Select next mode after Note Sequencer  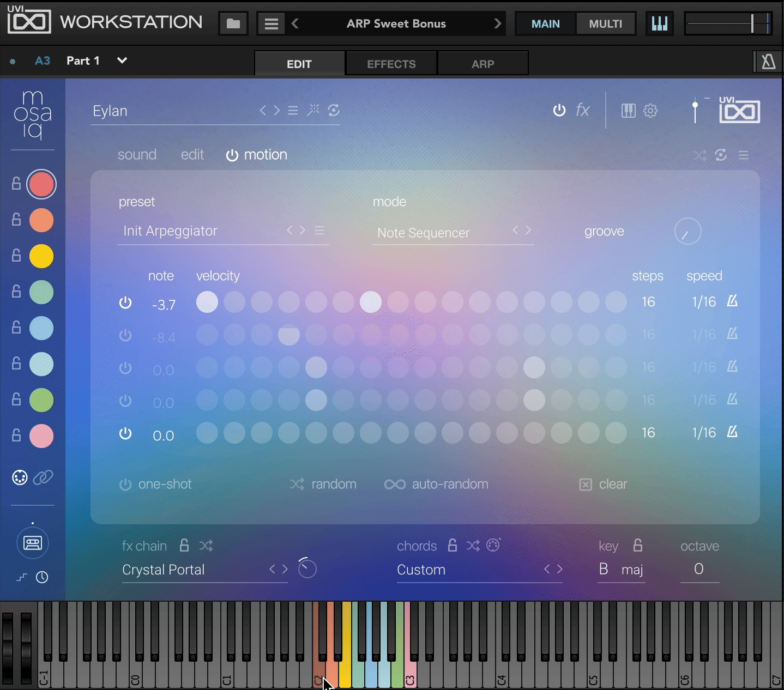528,230
